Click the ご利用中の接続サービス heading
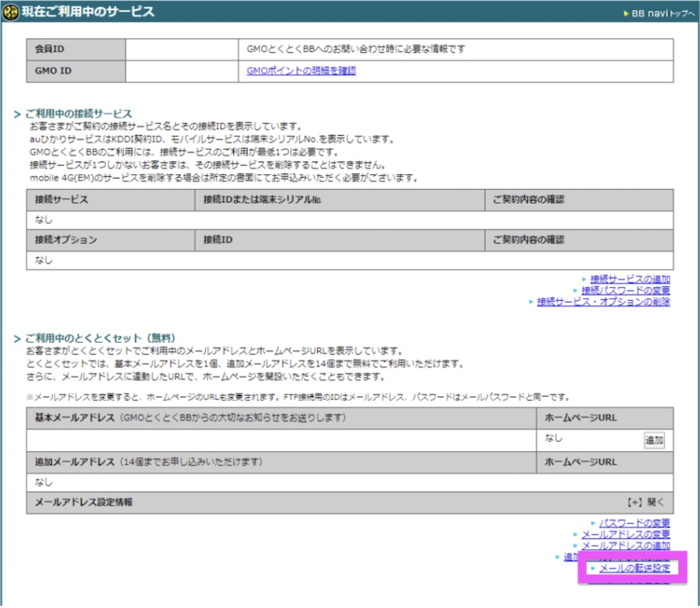The image size is (700, 608). (78, 114)
